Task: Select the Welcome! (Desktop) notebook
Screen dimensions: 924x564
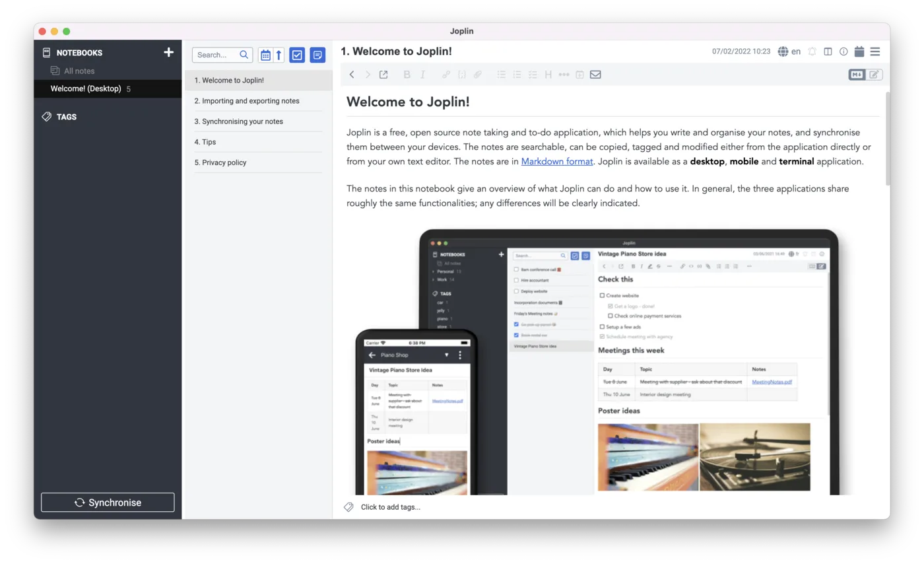Action: coord(86,88)
